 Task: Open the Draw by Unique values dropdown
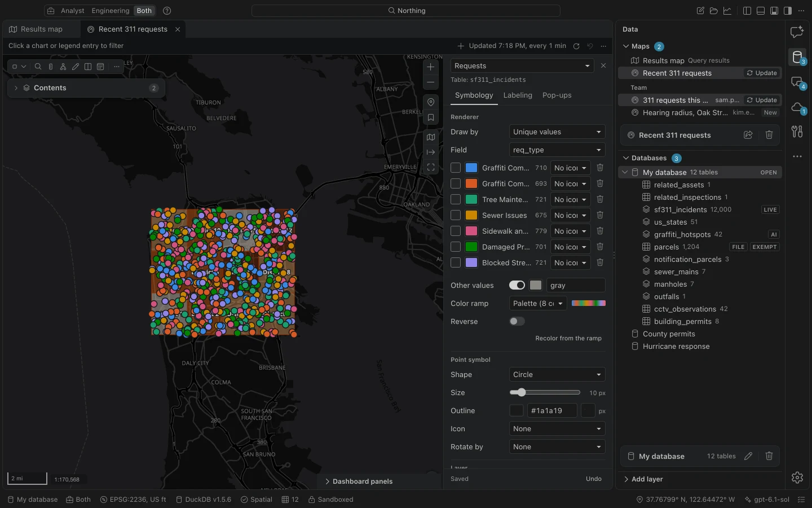(x=557, y=132)
